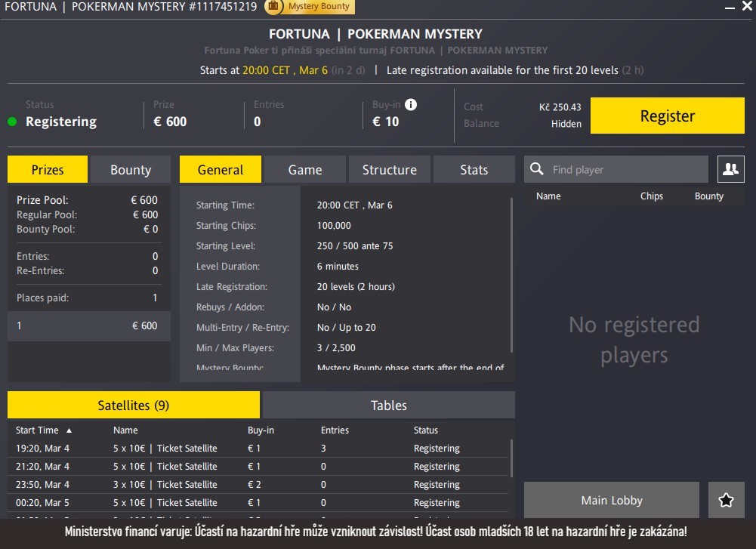
Task: Sort satellites by Start Time arrow
Action: pos(69,430)
